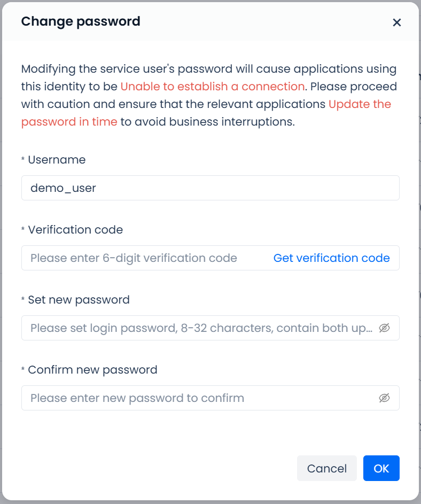Click red 'Update the' warning text
Screen dimensions: 421x504
360,104
